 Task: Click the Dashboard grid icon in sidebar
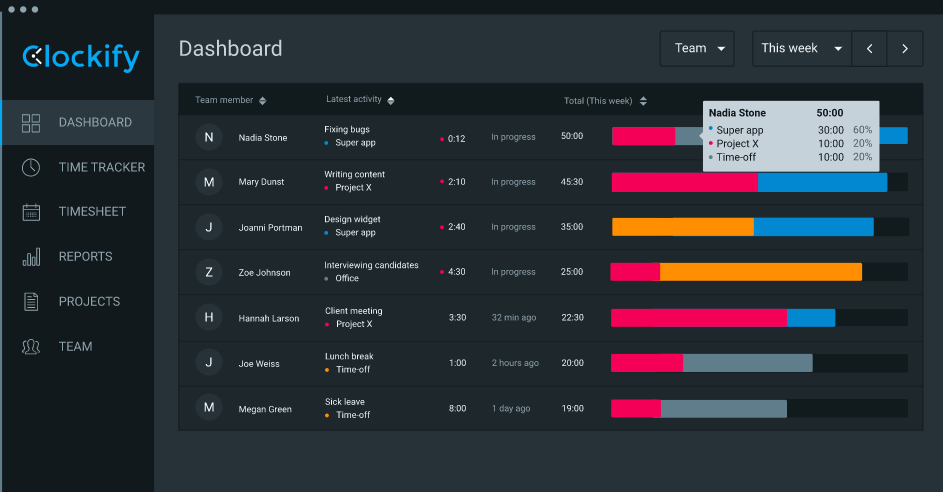coord(31,123)
